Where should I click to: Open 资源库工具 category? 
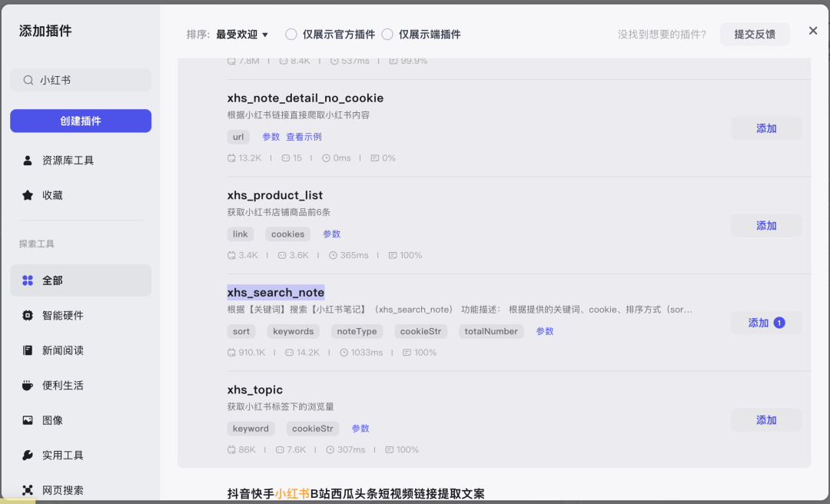pos(81,161)
